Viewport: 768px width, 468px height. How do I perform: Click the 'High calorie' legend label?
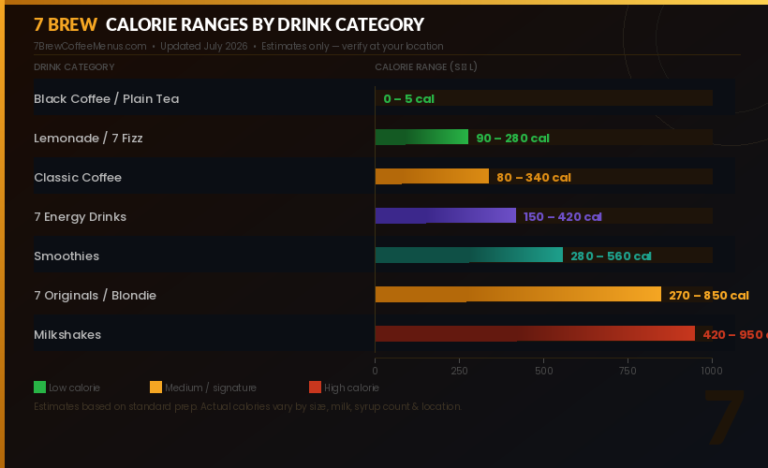352,388
